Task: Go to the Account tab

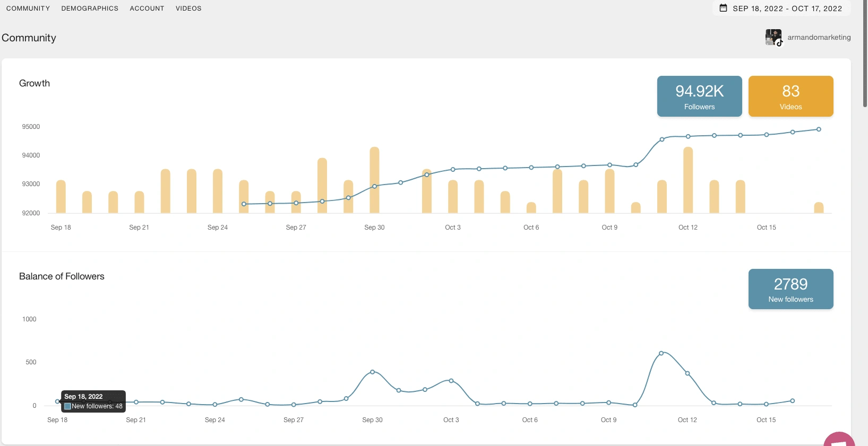Action: 147,8
